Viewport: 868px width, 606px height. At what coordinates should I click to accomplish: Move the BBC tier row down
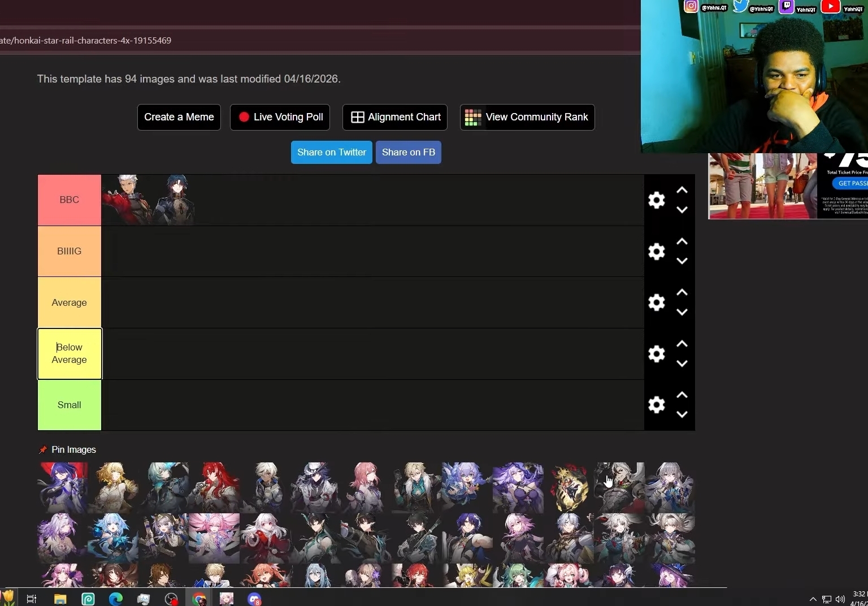coord(682,210)
